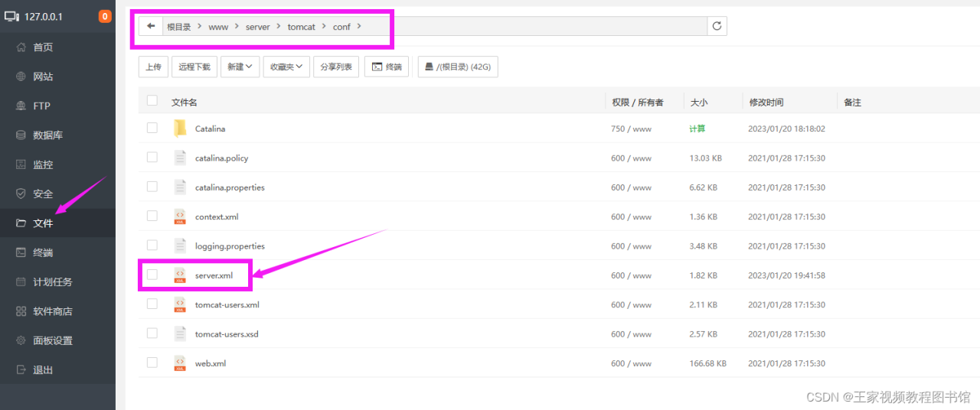Check the server.xml checkbox
Screen dimensions: 980x410
point(152,274)
